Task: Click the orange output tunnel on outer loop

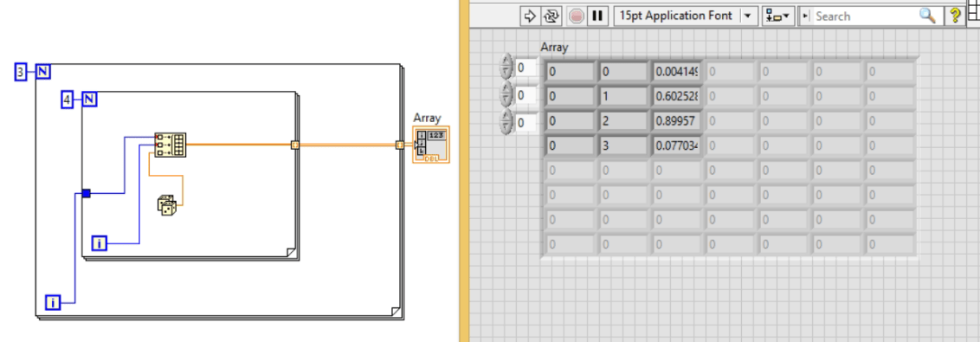Action: click(x=399, y=145)
